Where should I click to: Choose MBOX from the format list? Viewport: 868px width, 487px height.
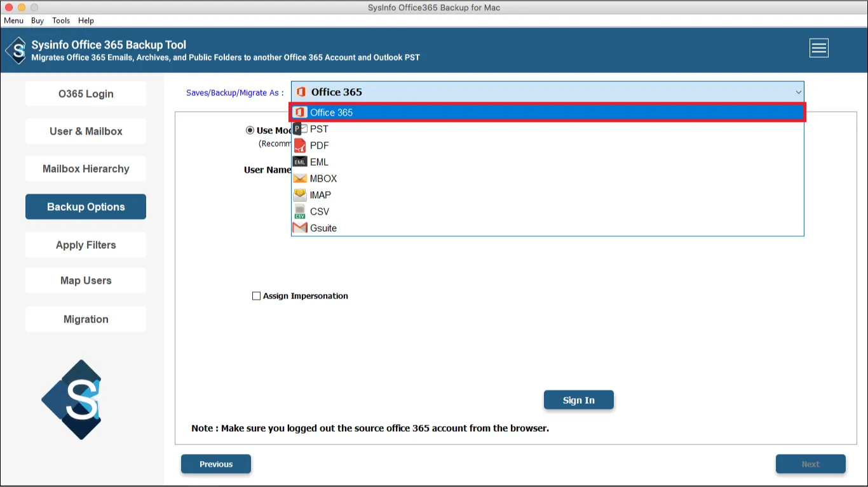(x=548, y=178)
